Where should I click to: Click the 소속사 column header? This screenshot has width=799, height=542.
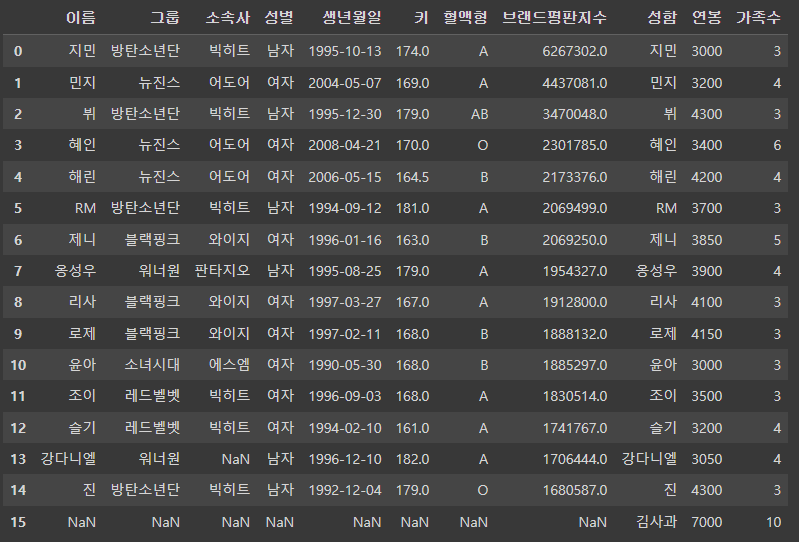pos(228,18)
